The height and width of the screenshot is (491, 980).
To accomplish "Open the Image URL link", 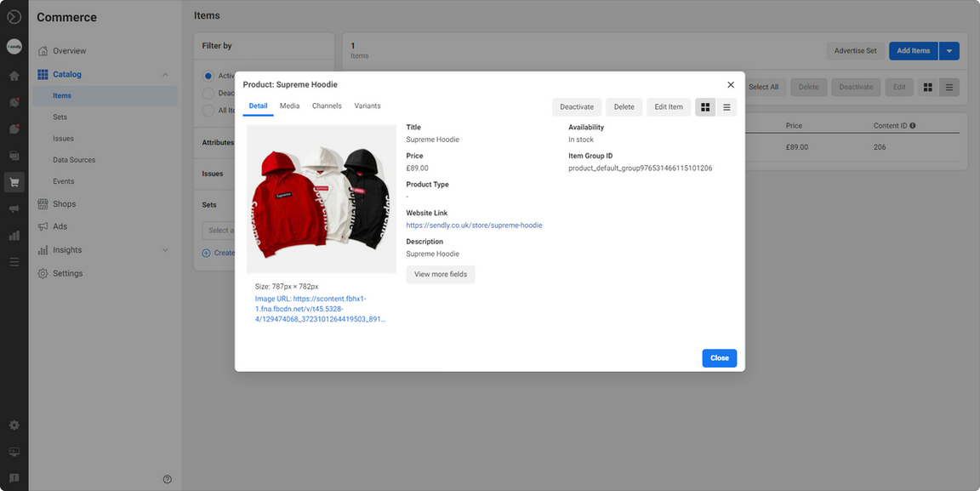I will (320, 309).
